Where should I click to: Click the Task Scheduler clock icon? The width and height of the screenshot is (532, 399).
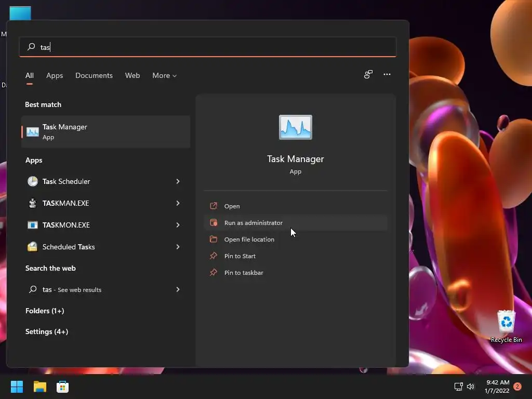[33, 181]
